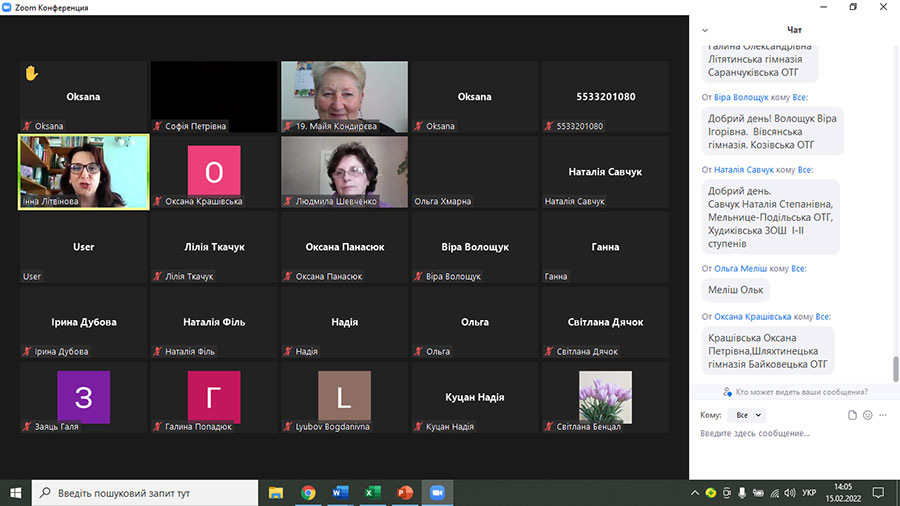Open the emoji picker in chat
Image resolution: width=900 pixels, height=506 pixels.
(867, 415)
